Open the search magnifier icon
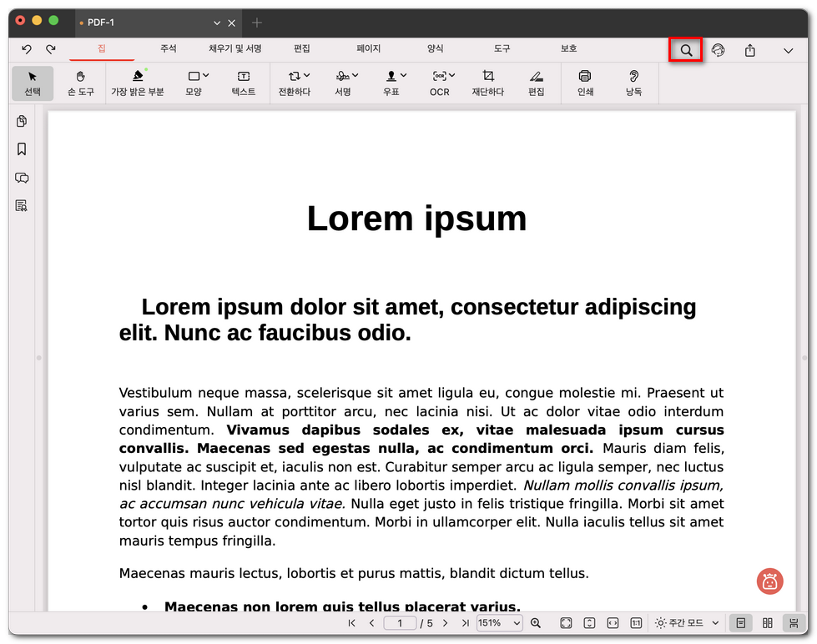 click(686, 50)
